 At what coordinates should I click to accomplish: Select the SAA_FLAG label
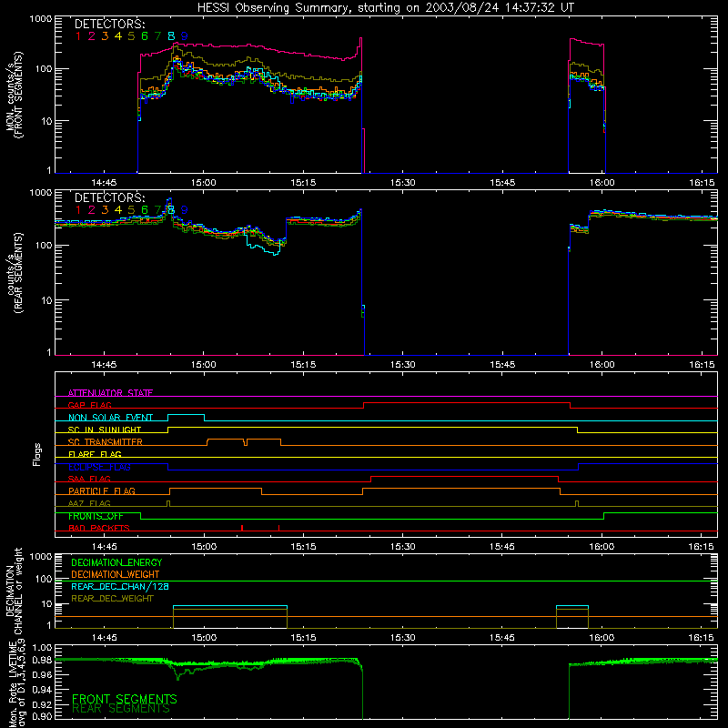89,479
